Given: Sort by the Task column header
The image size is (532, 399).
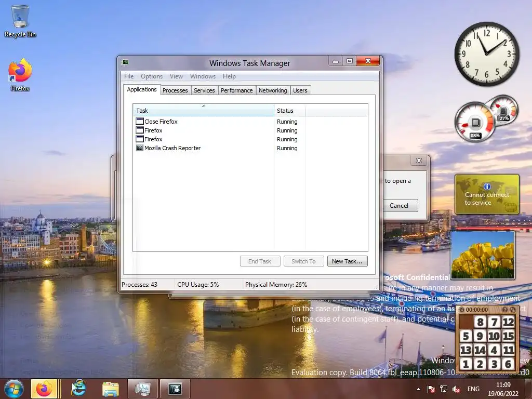Looking at the screenshot, I should (204, 110).
